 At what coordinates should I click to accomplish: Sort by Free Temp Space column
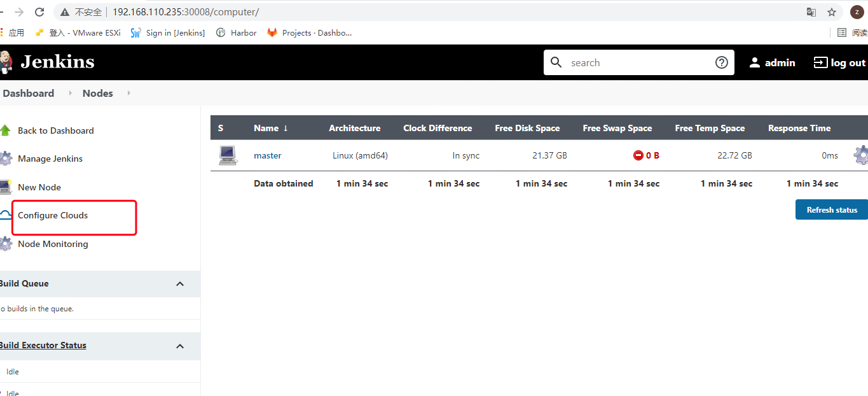pyautogui.click(x=710, y=128)
